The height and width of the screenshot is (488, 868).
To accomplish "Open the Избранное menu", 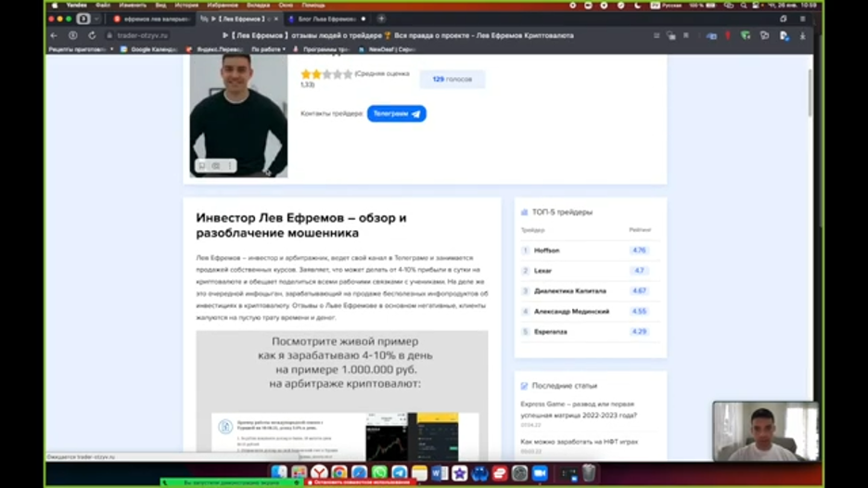I will [x=223, y=5].
